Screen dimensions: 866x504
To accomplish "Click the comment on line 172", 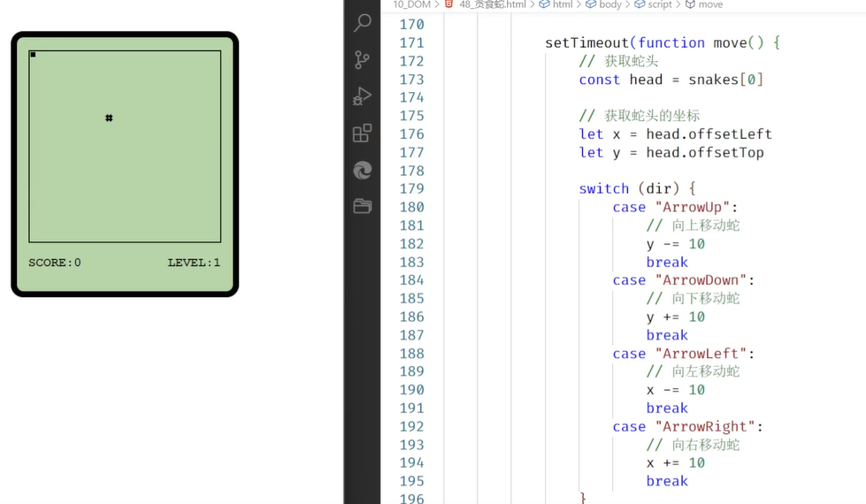I will point(618,61).
